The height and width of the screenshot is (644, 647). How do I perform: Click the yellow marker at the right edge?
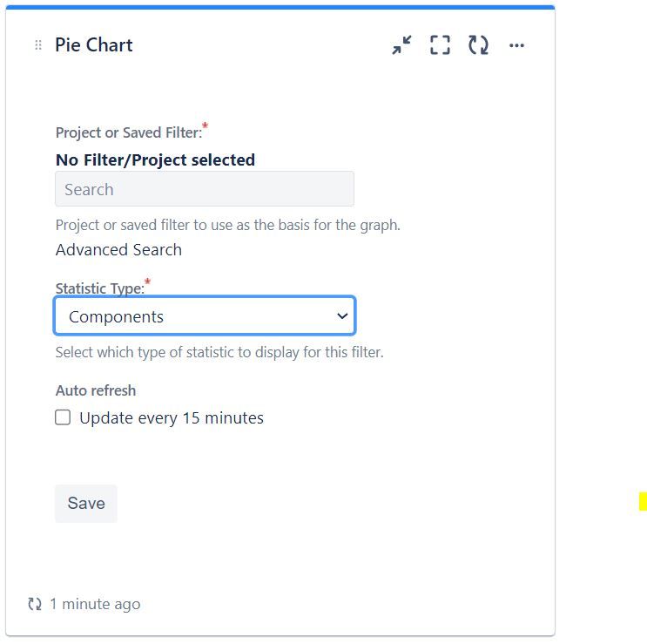pos(643,501)
